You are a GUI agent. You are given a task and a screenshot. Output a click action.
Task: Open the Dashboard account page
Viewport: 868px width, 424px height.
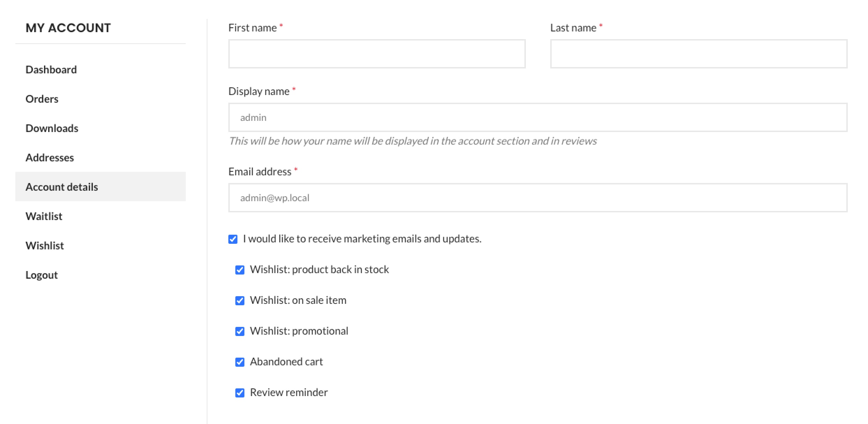[x=51, y=70]
